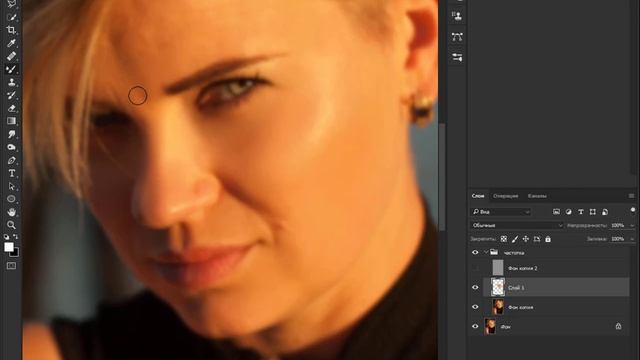This screenshot has height=360, width=640.
Task: Filter layers by smart objects
Action: pos(605,212)
